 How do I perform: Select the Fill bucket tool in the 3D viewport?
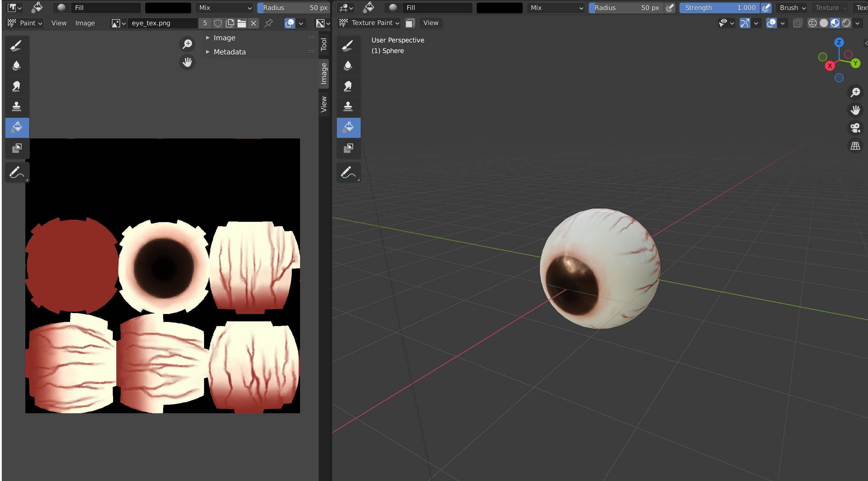pyautogui.click(x=348, y=128)
